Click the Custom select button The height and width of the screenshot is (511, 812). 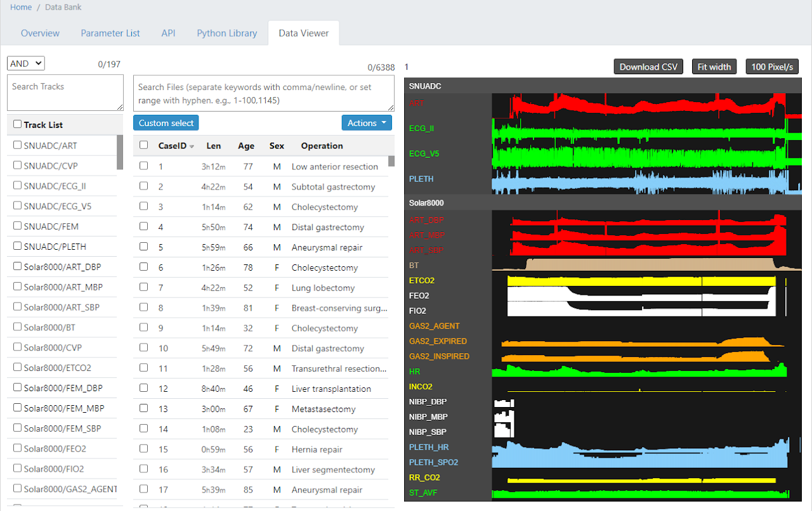166,123
